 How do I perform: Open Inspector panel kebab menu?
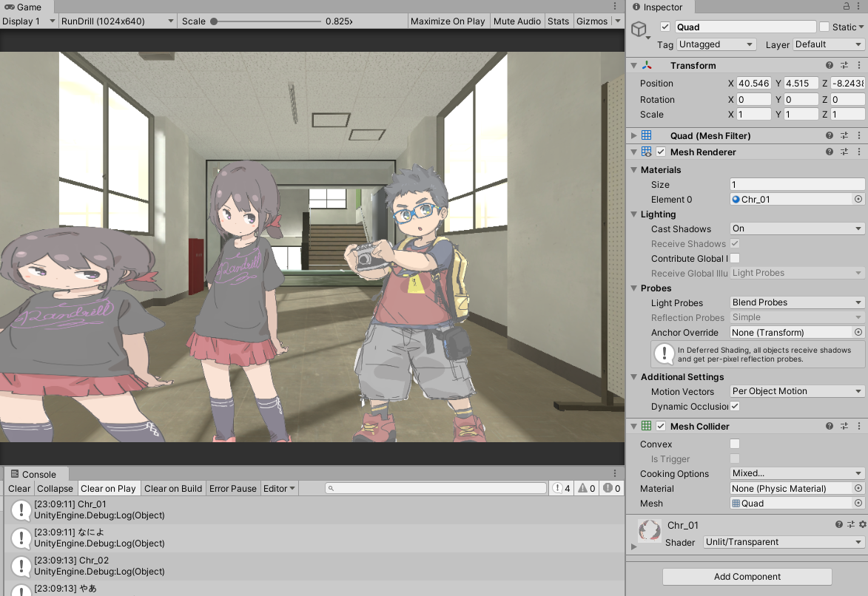[860, 7]
